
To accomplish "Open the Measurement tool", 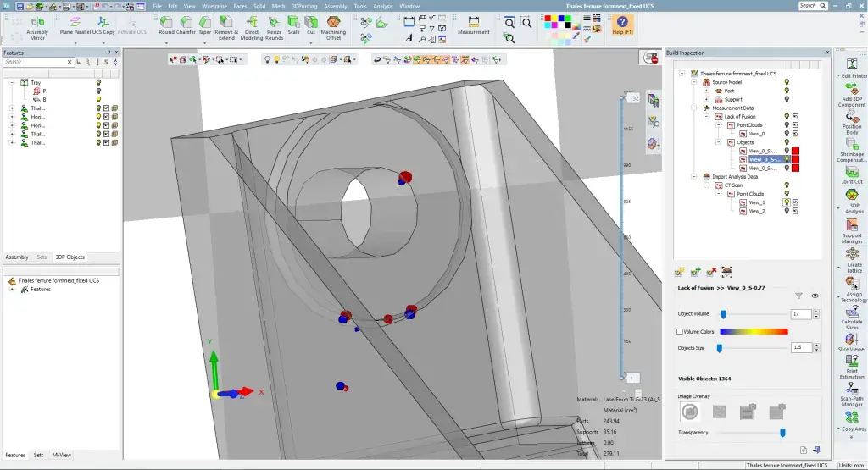I will (x=473, y=24).
